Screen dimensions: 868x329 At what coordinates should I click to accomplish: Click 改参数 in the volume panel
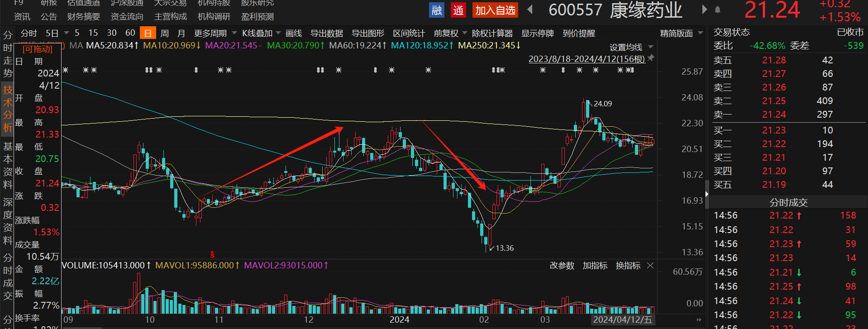coord(562,266)
